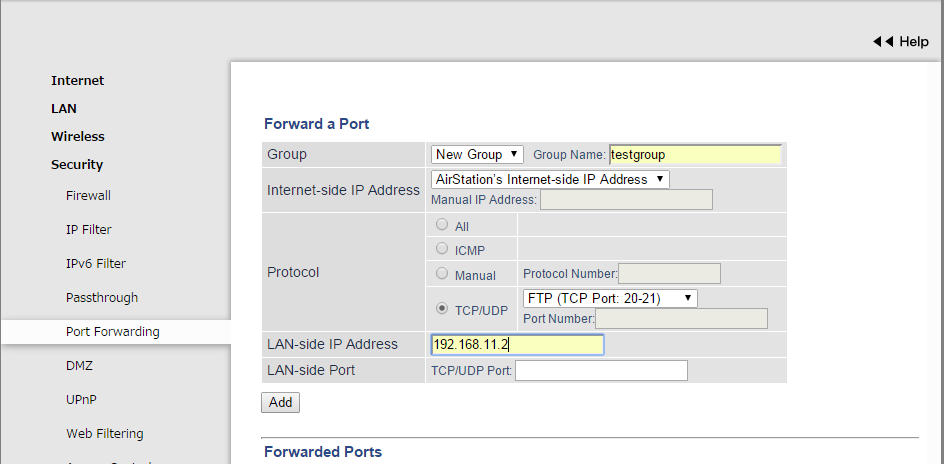Image resolution: width=944 pixels, height=464 pixels.
Task: Open the IPv6 Filter page
Action: [x=96, y=264]
